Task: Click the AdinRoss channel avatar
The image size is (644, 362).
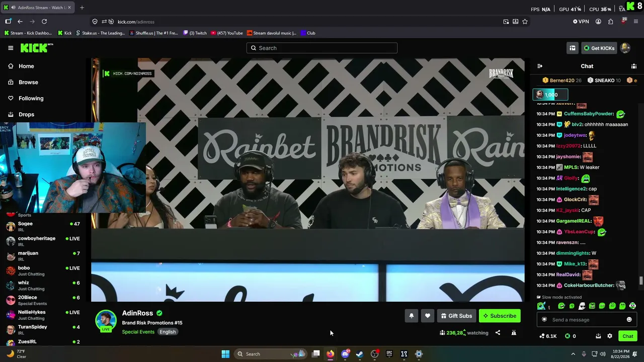Action: click(x=106, y=321)
